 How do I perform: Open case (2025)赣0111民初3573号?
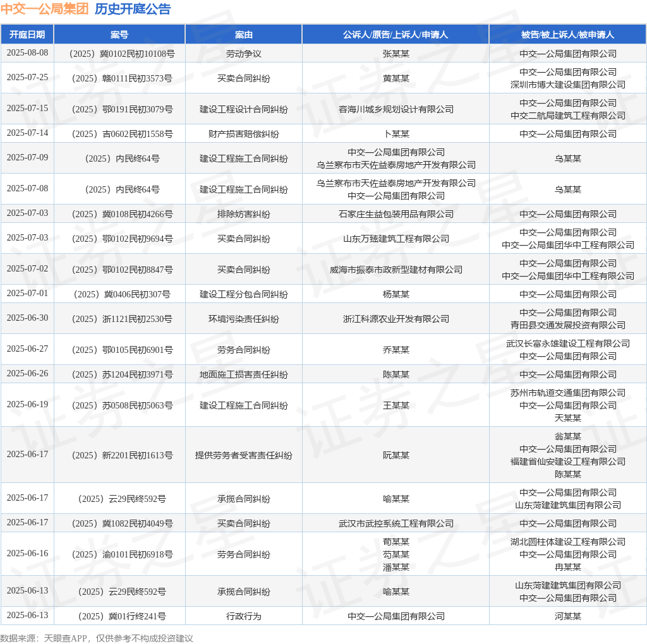[119, 78]
